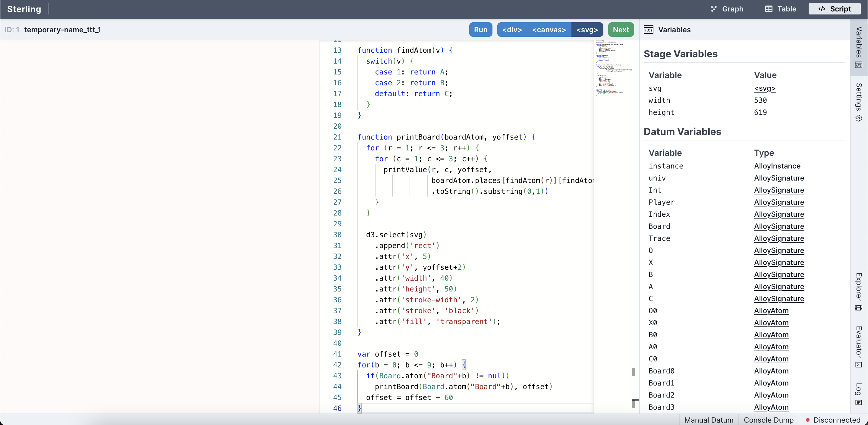The width and height of the screenshot is (868, 425).
Task: Switch to Table view
Action: 781,9
